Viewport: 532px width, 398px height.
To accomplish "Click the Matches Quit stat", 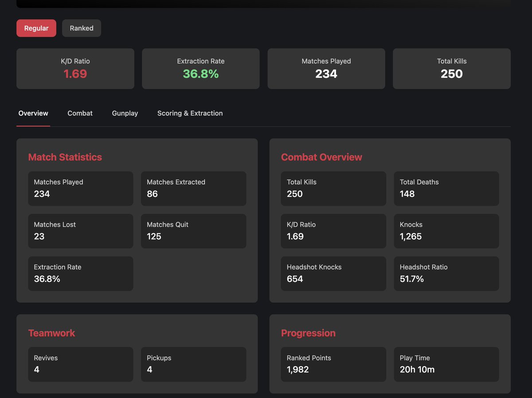I will pos(194,231).
